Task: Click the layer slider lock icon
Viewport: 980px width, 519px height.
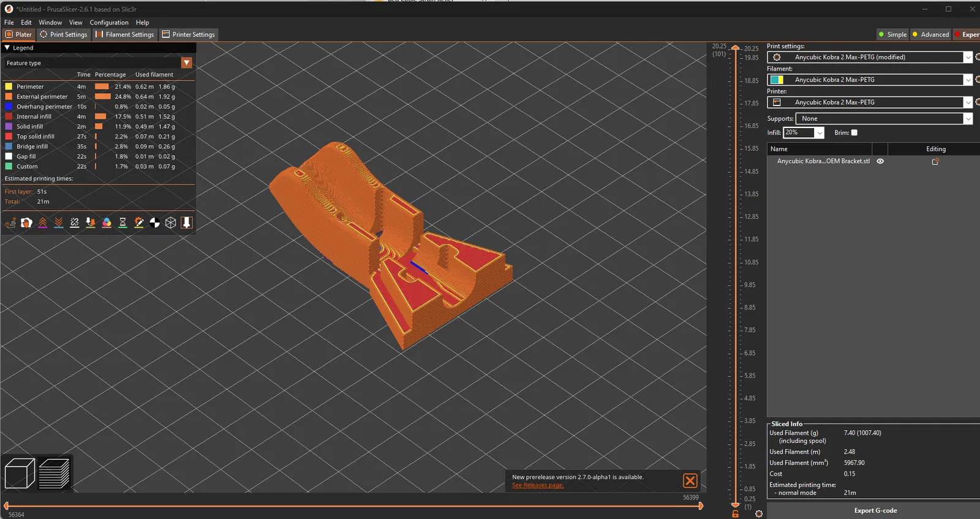Action: click(736, 513)
